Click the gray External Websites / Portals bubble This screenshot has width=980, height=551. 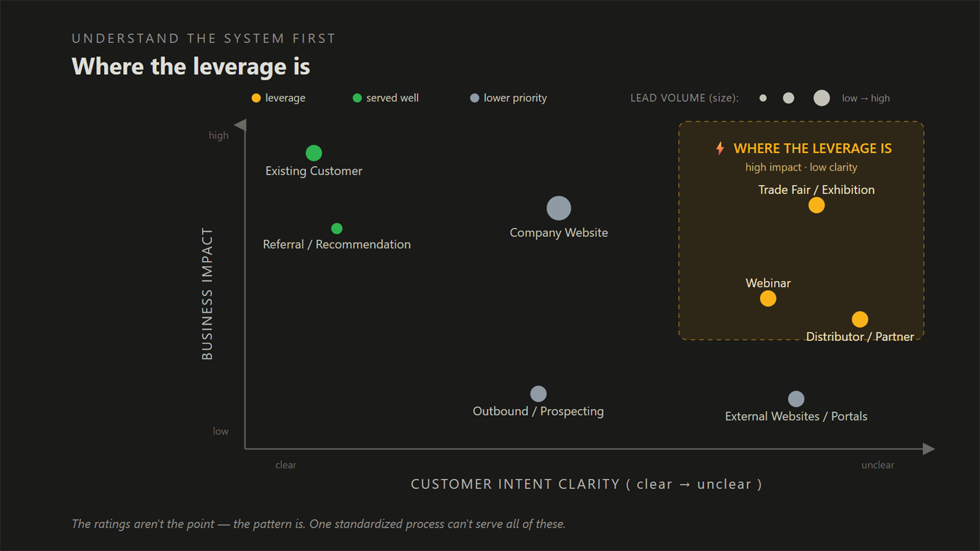click(x=796, y=399)
